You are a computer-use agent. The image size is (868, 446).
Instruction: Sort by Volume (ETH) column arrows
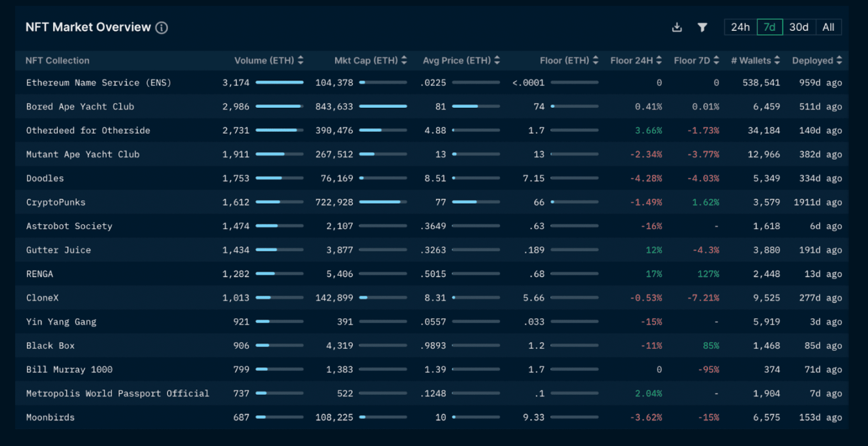[x=301, y=60]
